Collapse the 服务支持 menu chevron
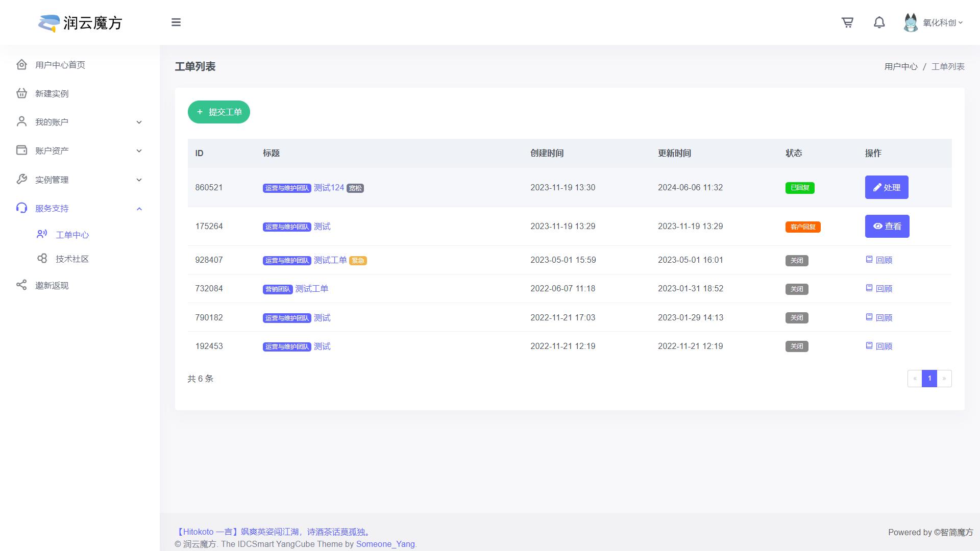Viewport: 980px width, 551px height. tap(139, 209)
